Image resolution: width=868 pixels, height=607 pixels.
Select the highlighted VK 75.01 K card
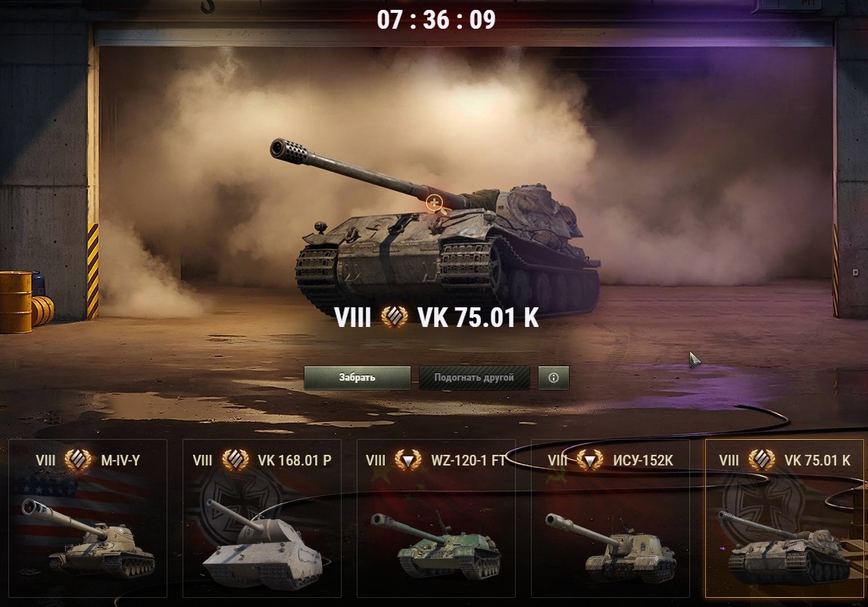pyautogui.click(x=785, y=518)
